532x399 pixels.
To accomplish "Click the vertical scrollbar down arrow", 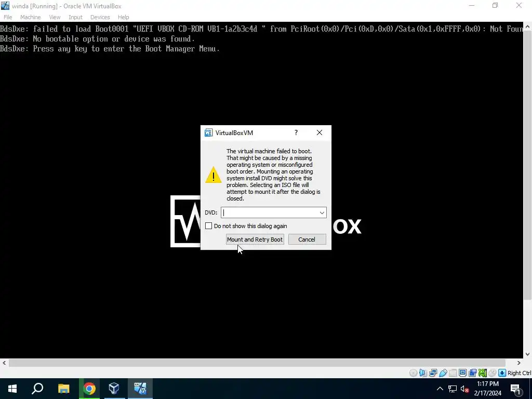I will 528,354.
